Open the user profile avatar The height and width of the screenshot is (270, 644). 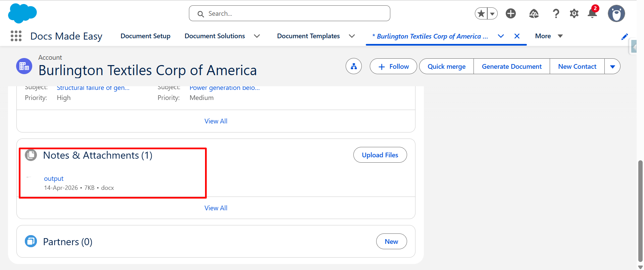pyautogui.click(x=616, y=13)
